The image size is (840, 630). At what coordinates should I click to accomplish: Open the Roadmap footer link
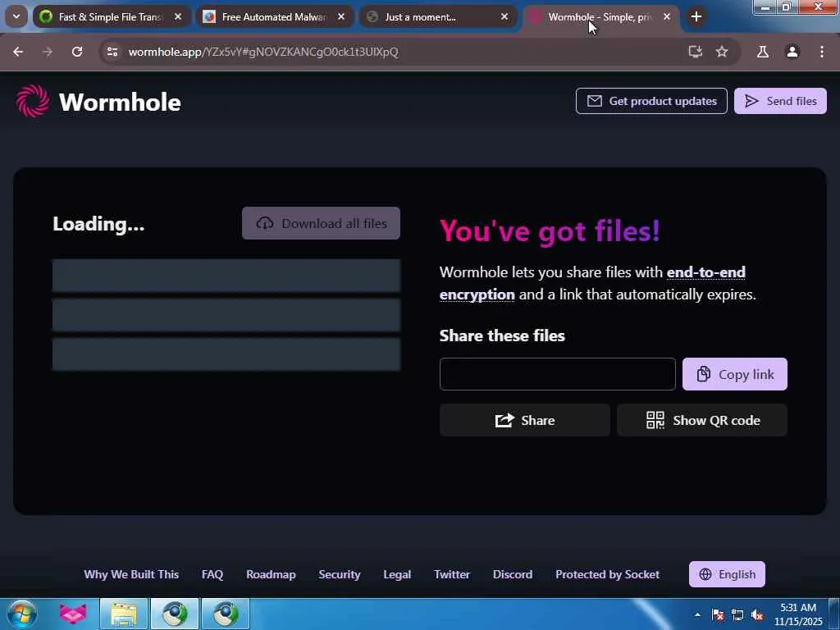271,574
